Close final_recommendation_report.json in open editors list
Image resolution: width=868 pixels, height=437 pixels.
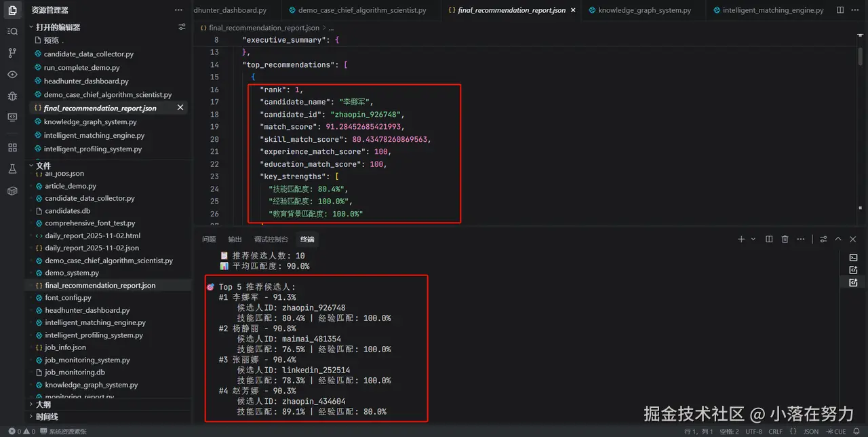click(x=180, y=108)
